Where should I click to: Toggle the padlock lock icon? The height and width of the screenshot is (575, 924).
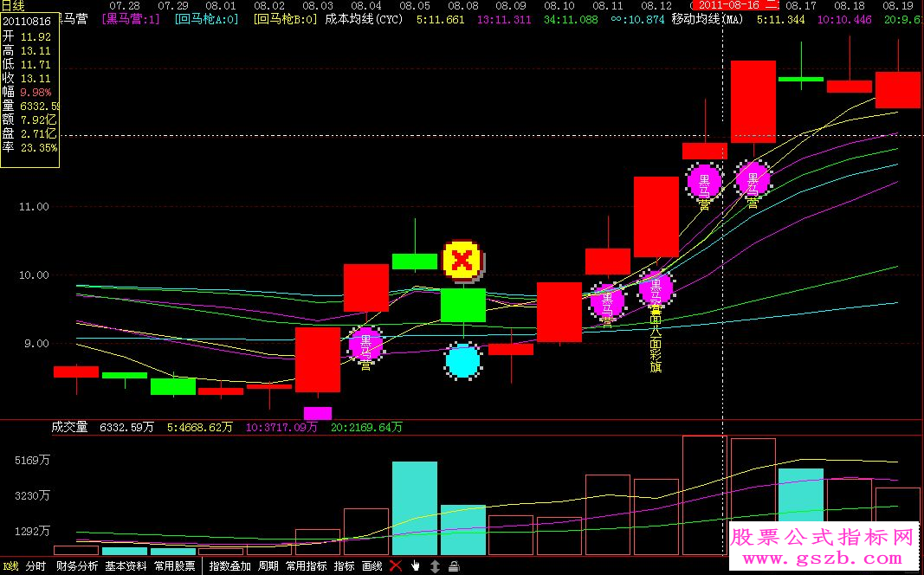(454, 566)
